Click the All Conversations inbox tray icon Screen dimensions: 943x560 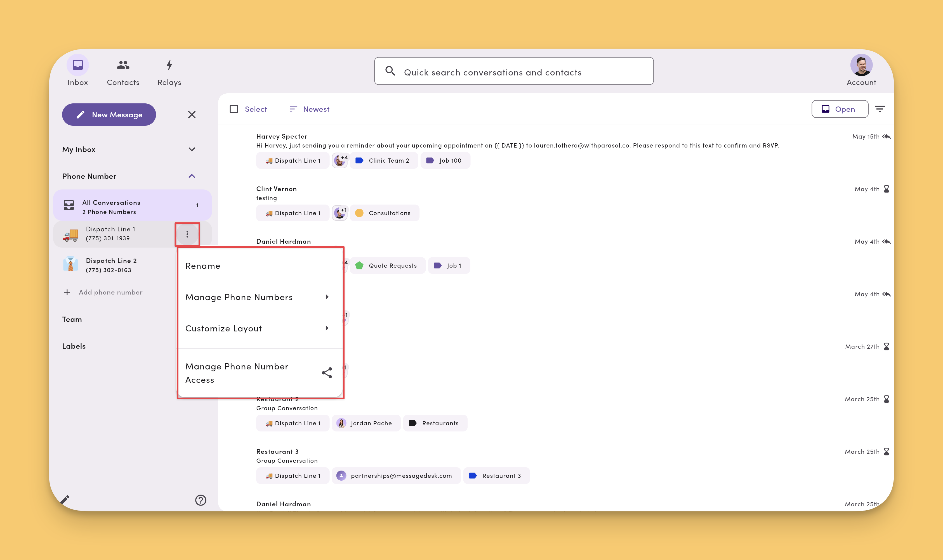(x=69, y=205)
